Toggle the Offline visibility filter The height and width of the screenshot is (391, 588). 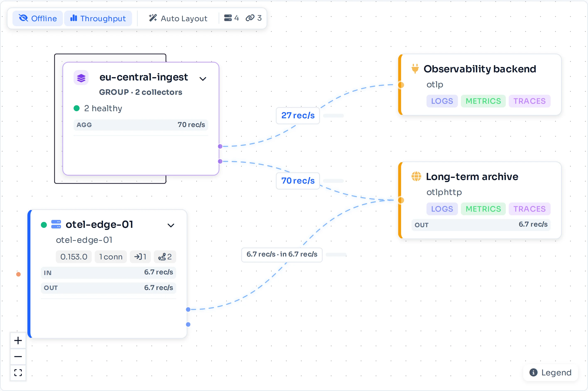38,19
